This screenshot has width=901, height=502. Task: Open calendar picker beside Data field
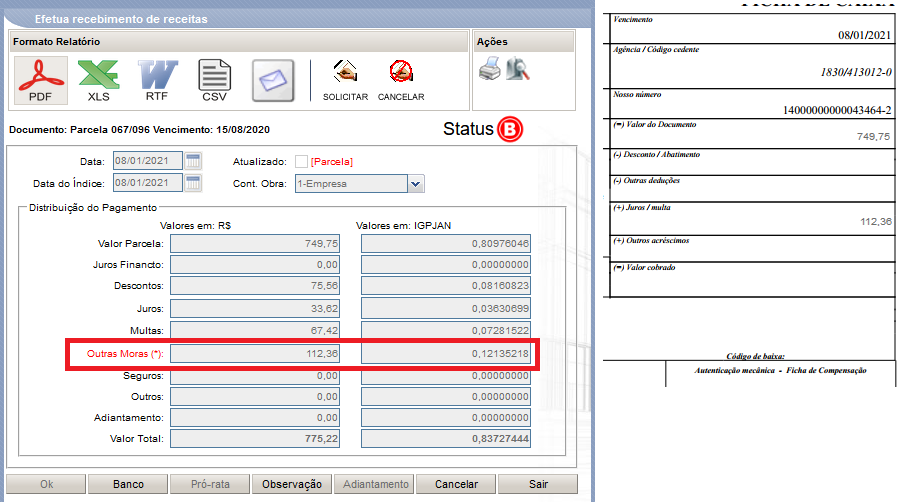click(193, 161)
